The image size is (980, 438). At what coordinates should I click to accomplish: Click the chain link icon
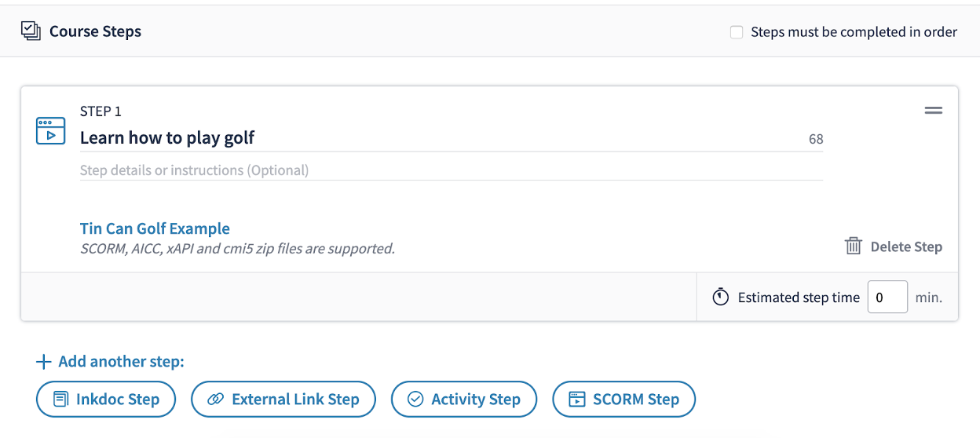pos(215,400)
